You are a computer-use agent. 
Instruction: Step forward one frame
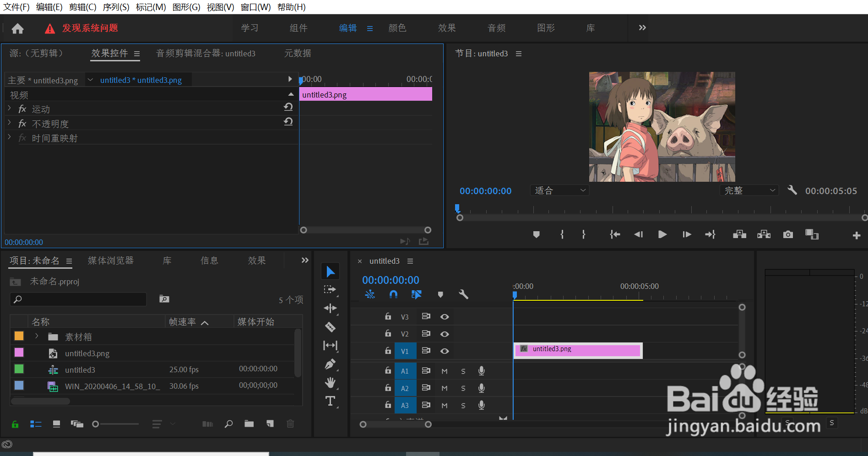(687, 234)
